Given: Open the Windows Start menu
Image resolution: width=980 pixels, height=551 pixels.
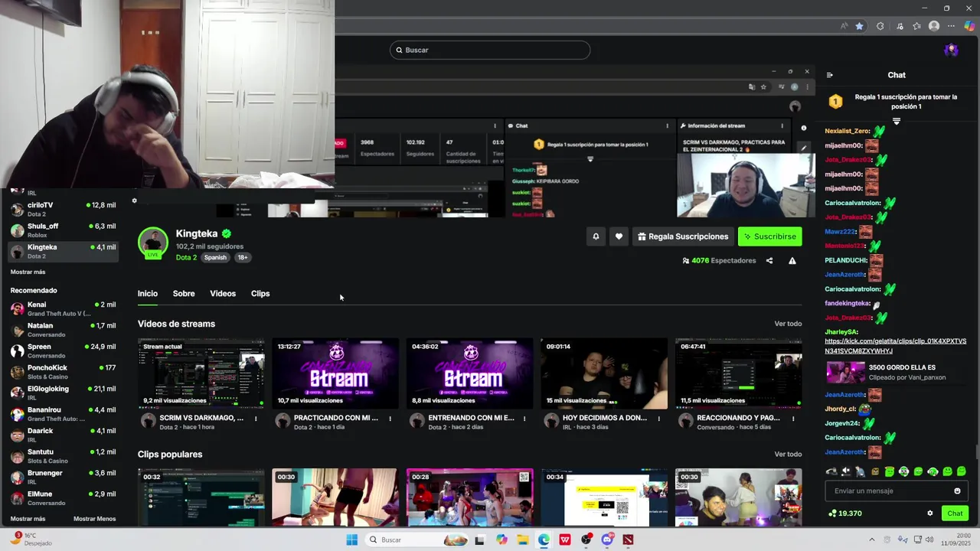Looking at the screenshot, I should (351, 540).
